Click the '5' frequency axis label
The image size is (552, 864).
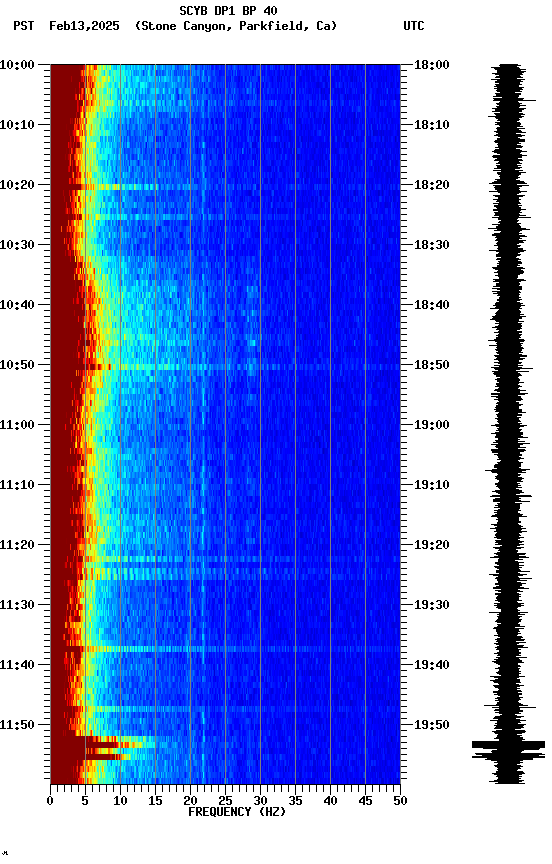(x=85, y=801)
